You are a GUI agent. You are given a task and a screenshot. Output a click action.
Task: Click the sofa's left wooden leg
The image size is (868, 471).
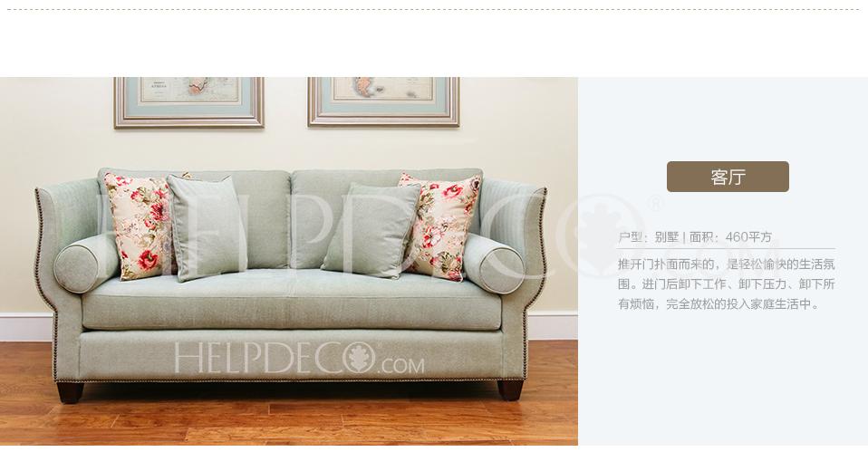71,392
